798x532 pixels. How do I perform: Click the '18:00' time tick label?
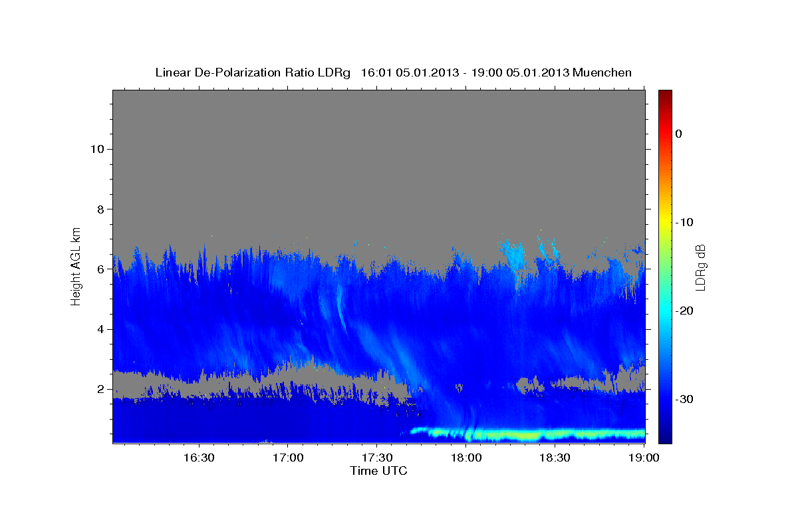point(466,458)
